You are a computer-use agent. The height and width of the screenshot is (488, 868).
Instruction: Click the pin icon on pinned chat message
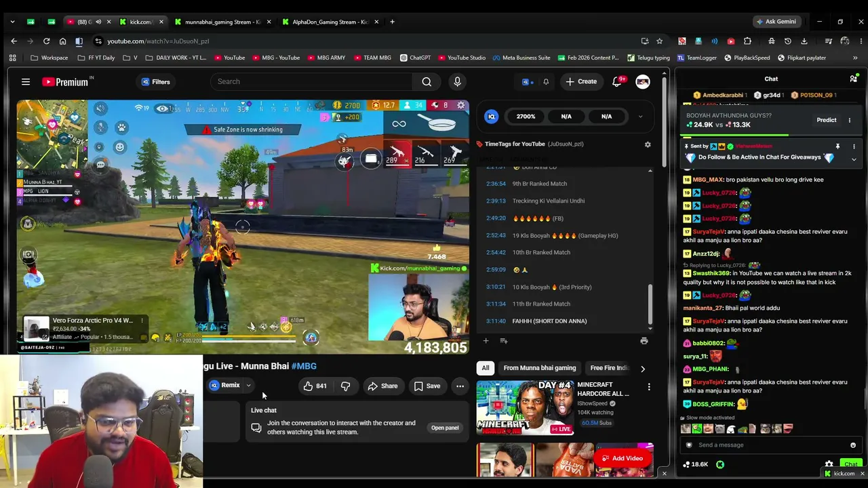837,146
